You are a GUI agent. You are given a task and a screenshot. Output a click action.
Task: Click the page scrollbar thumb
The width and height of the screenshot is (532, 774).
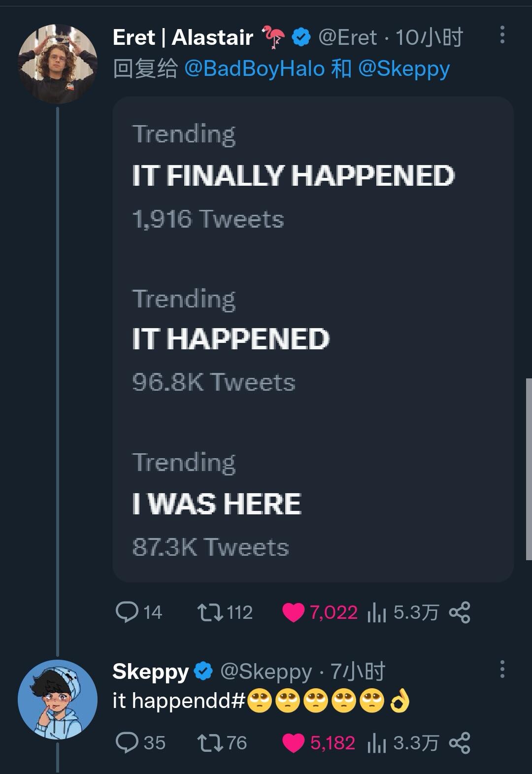point(529,469)
